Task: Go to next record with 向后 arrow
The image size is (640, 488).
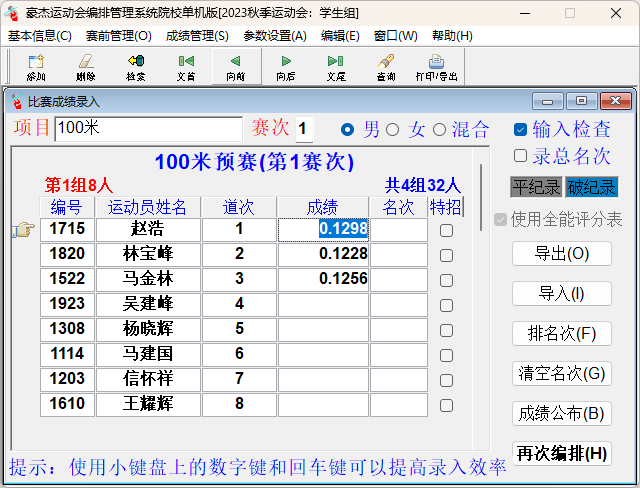Action: click(286, 67)
